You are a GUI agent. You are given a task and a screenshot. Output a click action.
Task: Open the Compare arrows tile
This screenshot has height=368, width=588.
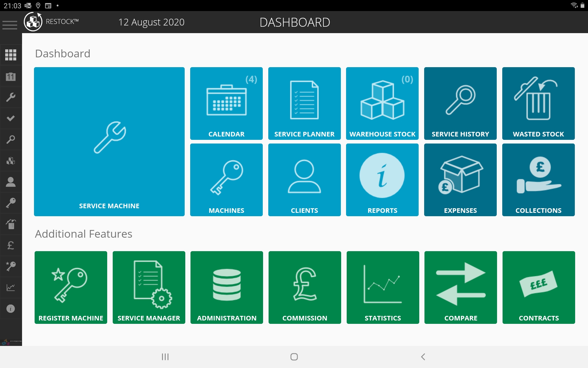tap(461, 287)
